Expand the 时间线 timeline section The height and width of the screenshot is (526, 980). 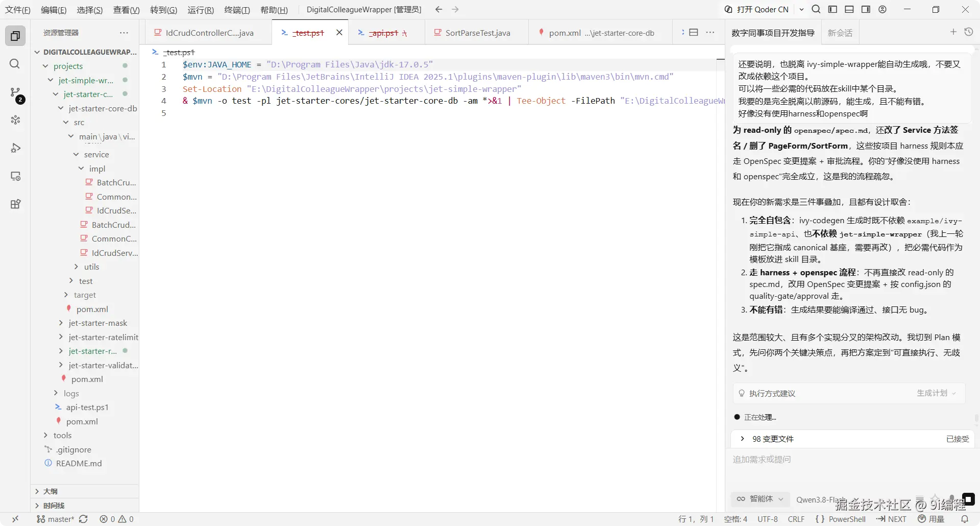tap(85, 506)
